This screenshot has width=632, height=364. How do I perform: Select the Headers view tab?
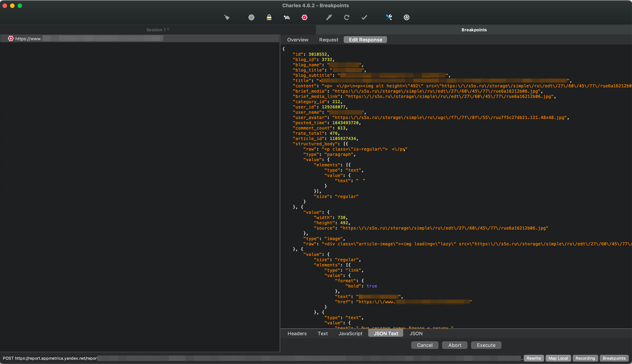click(x=297, y=334)
